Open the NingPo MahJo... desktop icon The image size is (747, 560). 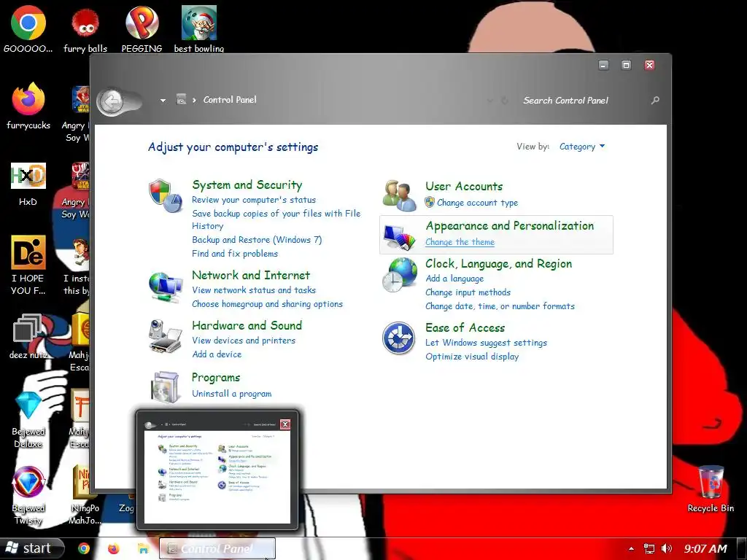(x=85, y=496)
